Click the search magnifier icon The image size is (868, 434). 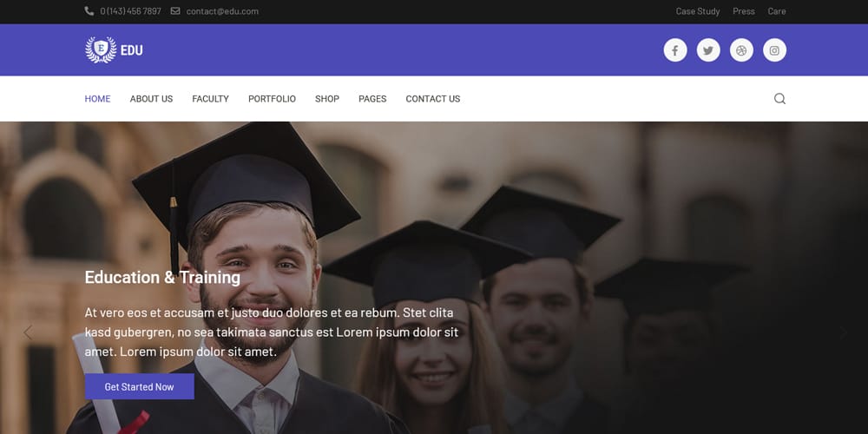779,99
